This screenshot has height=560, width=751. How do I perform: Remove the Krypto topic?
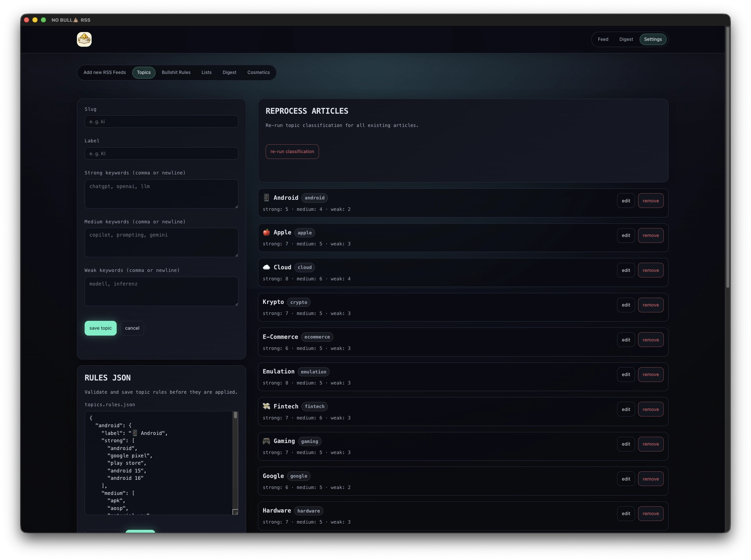(650, 305)
